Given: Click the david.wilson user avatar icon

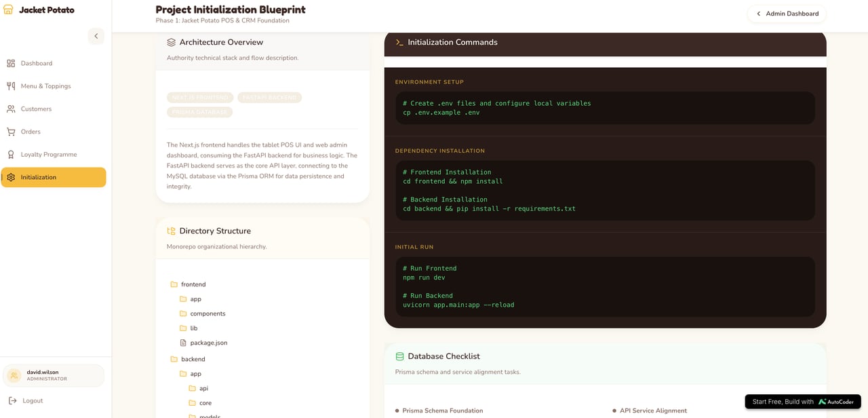Looking at the screenshot, I should (x=15, y=375).
